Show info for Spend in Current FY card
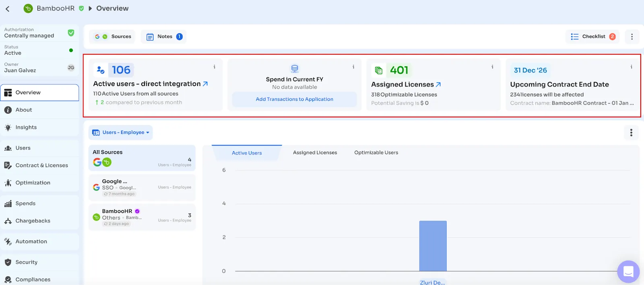The image size is (644, 285). pyautogui.click(x=353, y=67)
